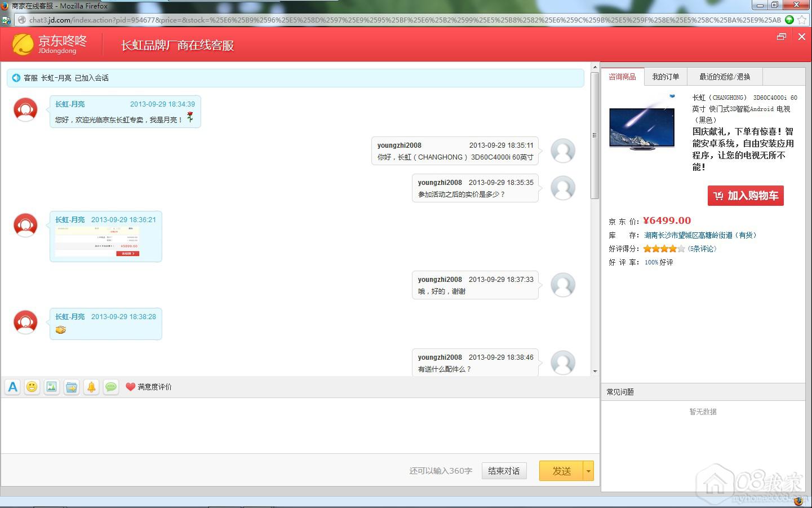Image resolution: width=812 pixels, height=508 pixels.
Task: Open the 5条评论 reviews link
Action: pyautogui.click(x=702, y=249)
